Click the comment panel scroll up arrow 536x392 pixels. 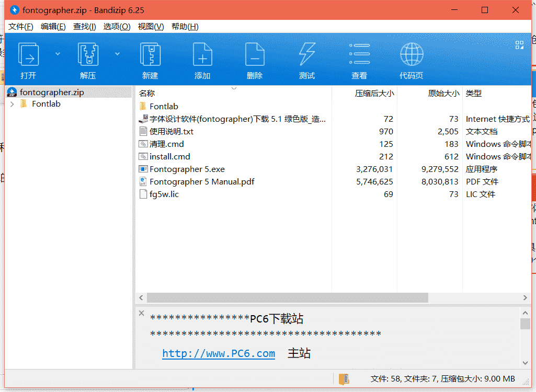pos(525,313)
